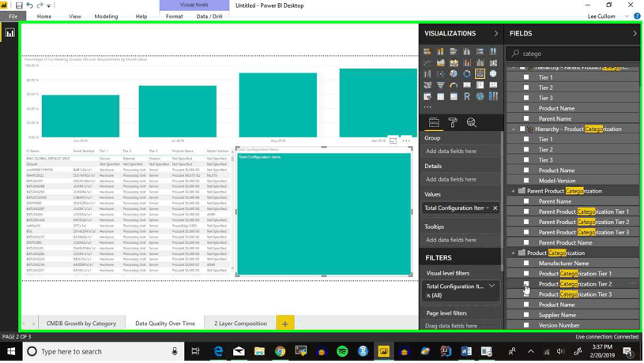The height and width of the screenshot is (363, 644).
Task: Select the Stacked bar chart visualization
Action: (x=427, y=51)
